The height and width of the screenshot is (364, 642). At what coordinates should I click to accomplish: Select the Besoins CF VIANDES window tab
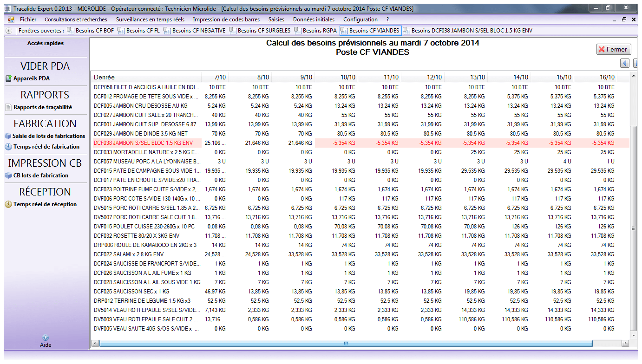click(x=370, y=31)
